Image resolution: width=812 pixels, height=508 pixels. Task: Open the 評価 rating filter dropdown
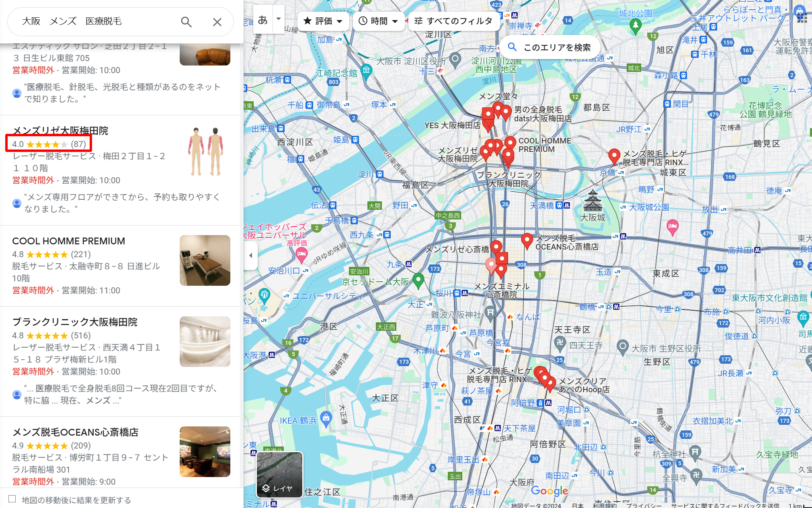pyautogui.click(x=323, y=21)
